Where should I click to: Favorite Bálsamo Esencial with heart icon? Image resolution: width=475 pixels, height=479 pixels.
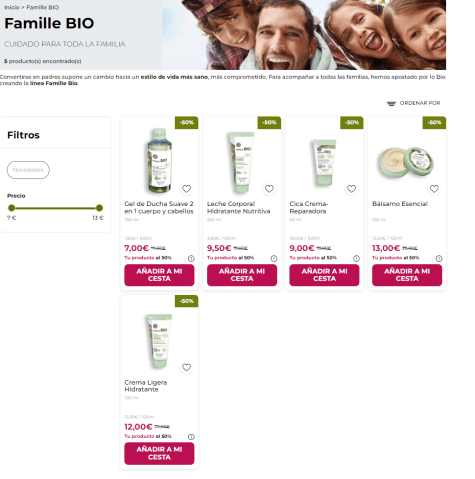pos(434,189)
